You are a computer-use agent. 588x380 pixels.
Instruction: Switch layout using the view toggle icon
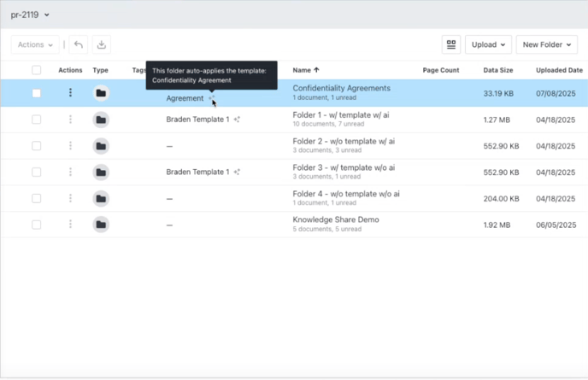[450, 44]
